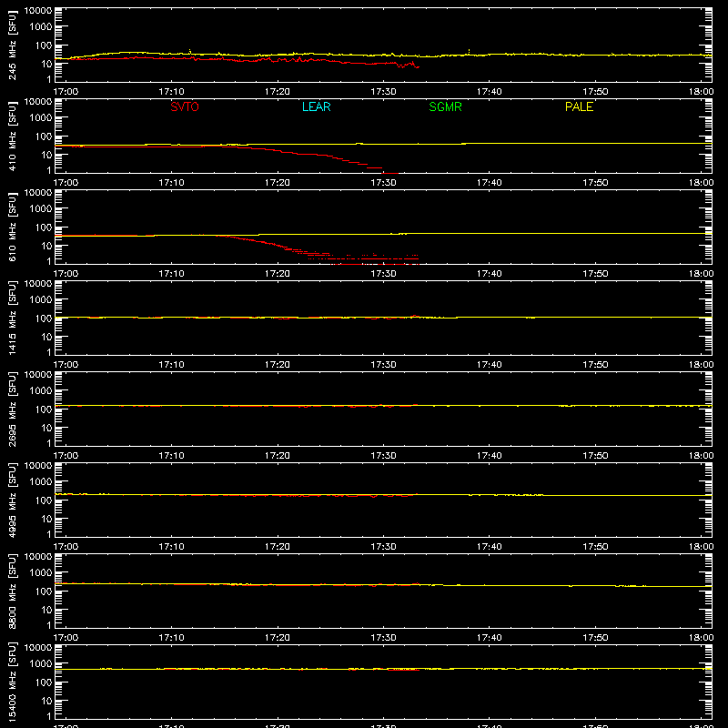The height and width of the screenshot is (728, 728).
Task: Click 17:40 time label under 2695 MHz panel
Action: click(490, 456)
